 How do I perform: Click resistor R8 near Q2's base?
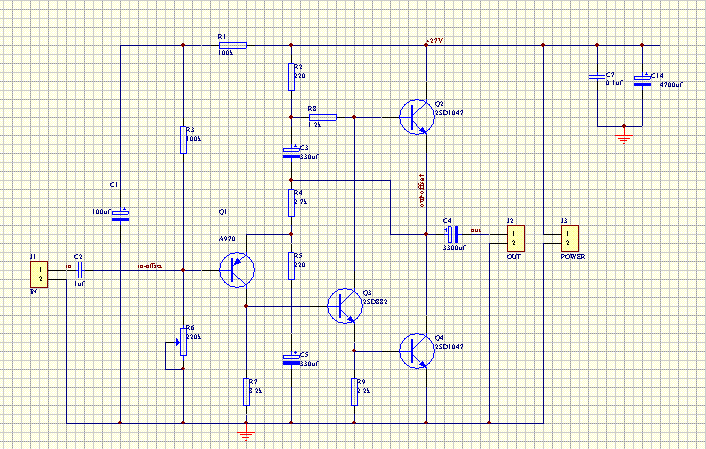[x=323, y=117]
